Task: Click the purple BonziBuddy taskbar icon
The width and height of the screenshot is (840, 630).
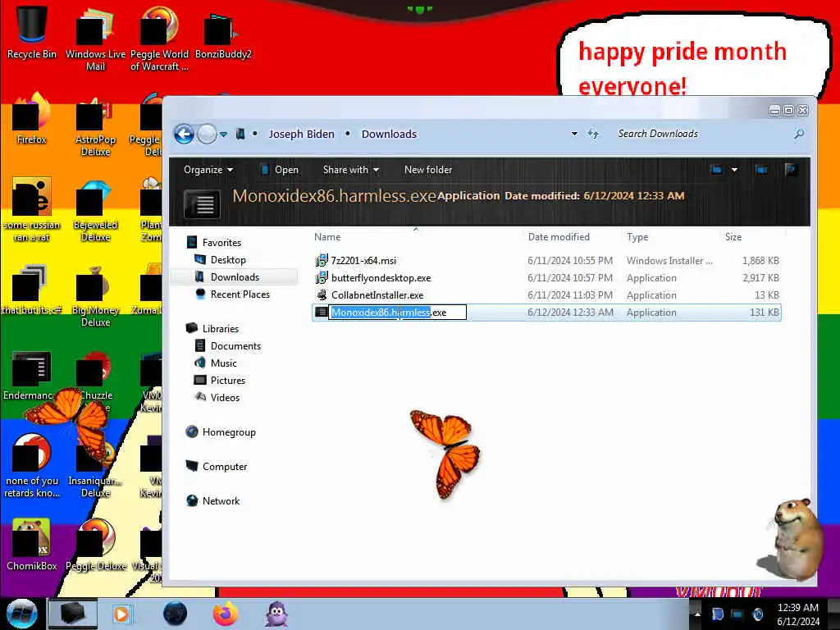Action: (x=277, y=614)
